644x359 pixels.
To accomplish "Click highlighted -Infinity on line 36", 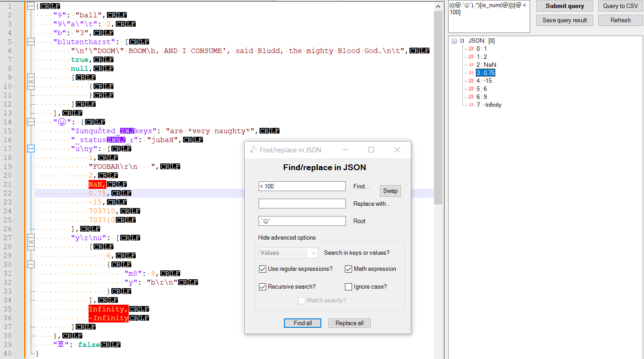I will click(x=109, y=318).
